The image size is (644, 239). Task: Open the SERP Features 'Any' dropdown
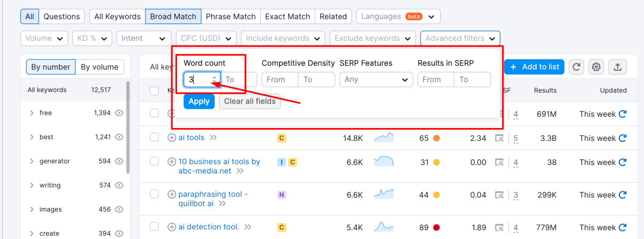coord(376,80)
